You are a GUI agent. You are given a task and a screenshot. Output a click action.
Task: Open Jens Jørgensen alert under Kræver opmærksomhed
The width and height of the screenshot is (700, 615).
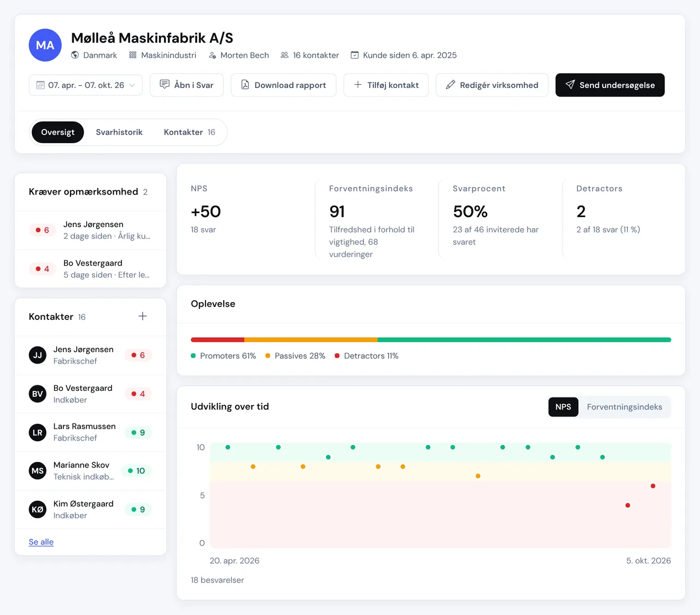click(91, 230)
